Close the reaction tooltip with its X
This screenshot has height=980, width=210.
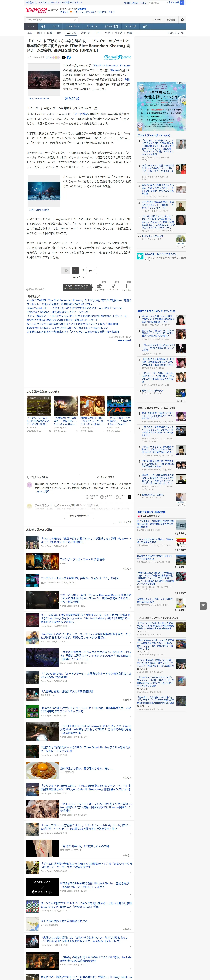click(91, 285)
